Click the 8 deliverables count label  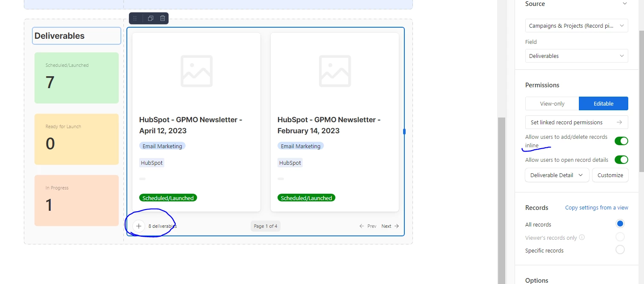pos(163,226)
